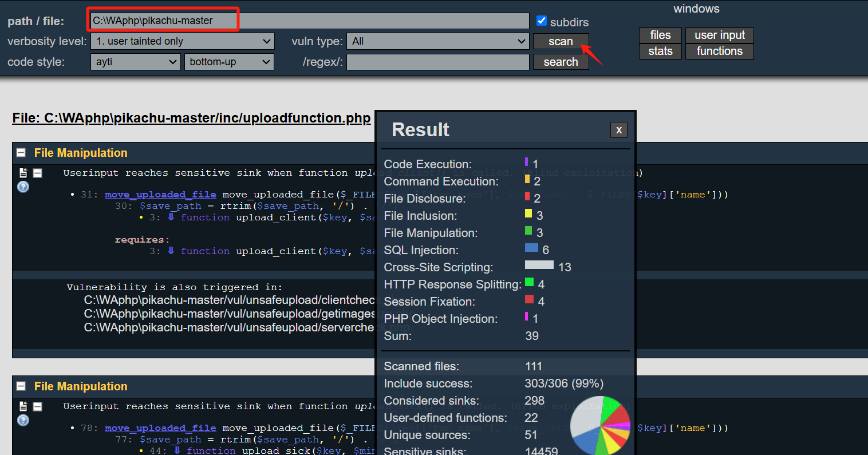
Task: Collapse the first File Manipulation block header
Action: tap(21, 153)
